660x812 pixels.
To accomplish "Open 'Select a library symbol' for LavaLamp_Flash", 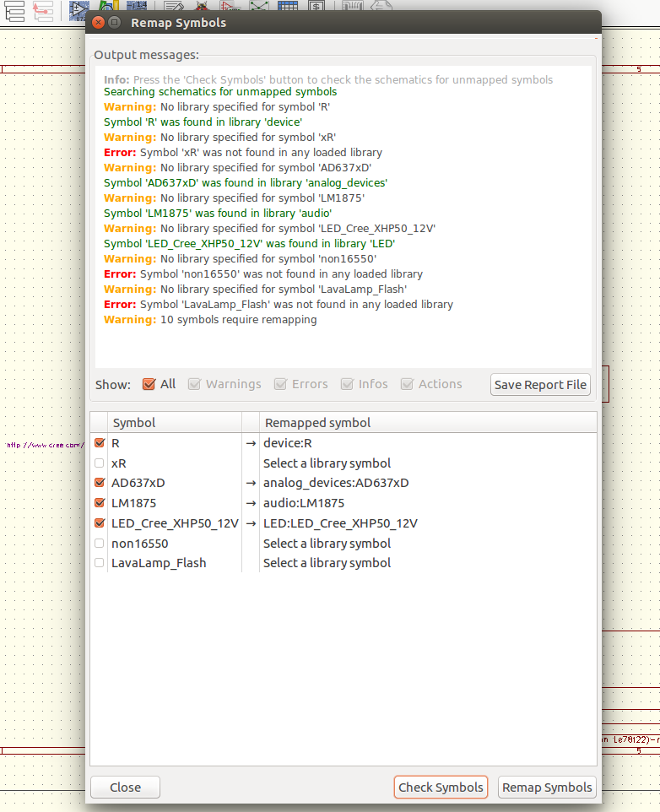I will pos(327,563).
